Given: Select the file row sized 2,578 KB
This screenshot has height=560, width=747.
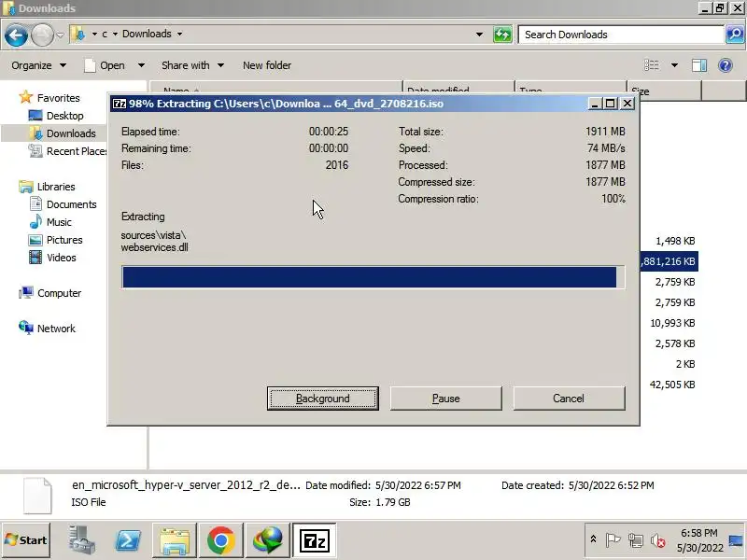Looking at the screenshot, I should point(675,343).
